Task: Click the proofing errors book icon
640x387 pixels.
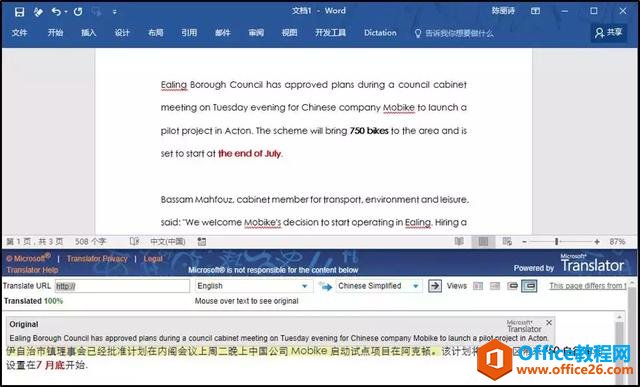Action: click(x=134, y=242)
